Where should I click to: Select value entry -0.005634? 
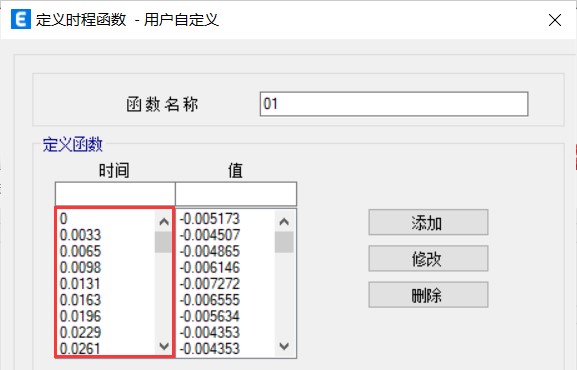pyautogui.click(x=210, y=316)
